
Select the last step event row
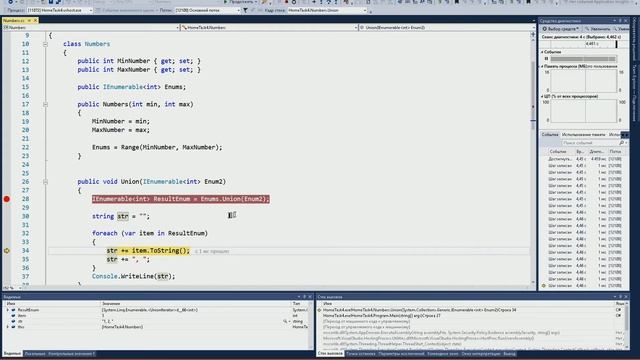coord(585,286)
